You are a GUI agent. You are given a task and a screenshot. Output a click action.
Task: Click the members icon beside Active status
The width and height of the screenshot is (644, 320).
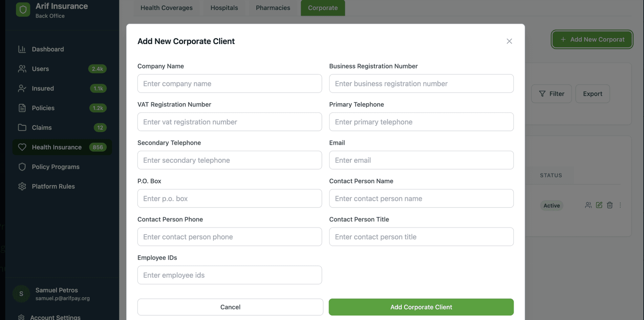click(x=588, y=205)
